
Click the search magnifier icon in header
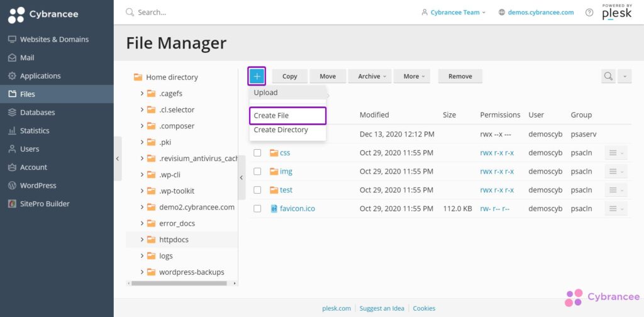(x=130, y=13)
